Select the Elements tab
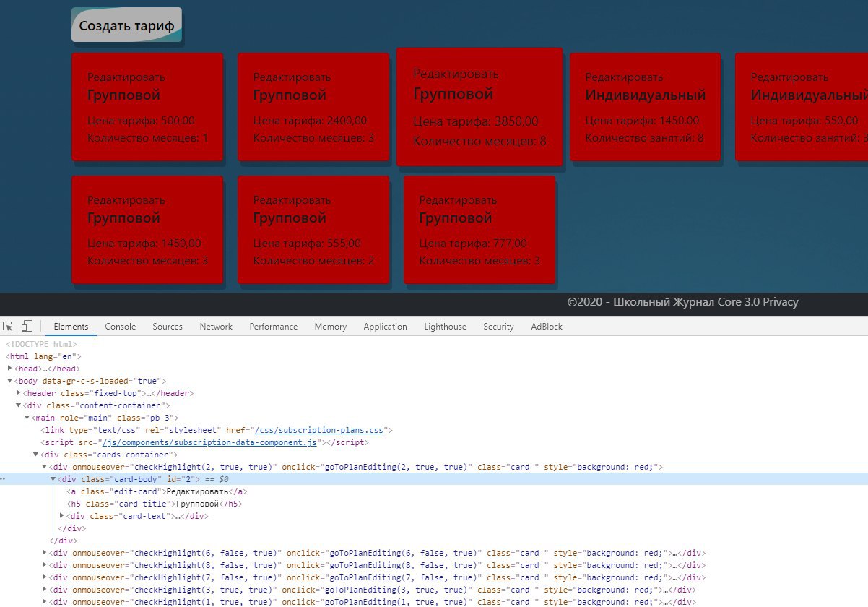868x607 pixels. point(71,327)
